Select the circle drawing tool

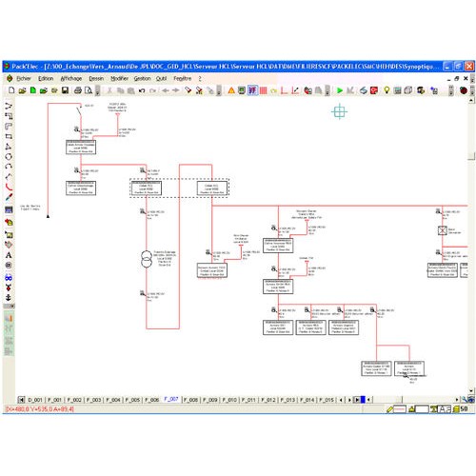pos(9,157)
